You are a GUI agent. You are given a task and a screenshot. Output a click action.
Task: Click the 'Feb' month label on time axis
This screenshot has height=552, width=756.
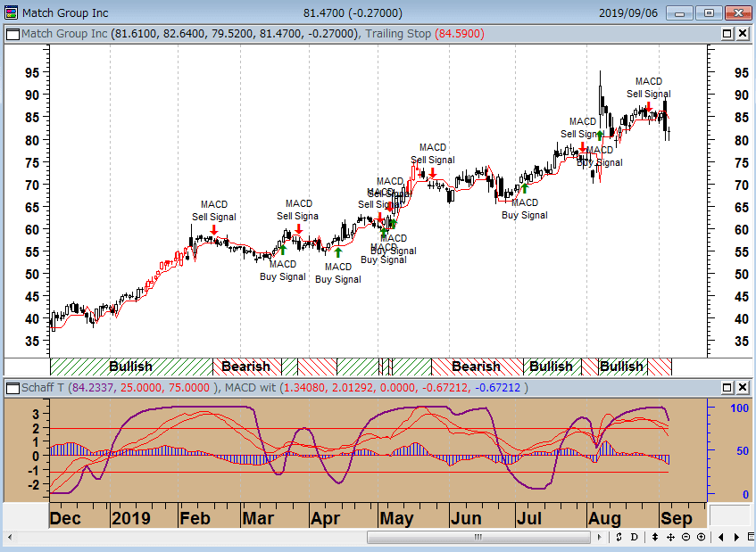tap(195, 518)
